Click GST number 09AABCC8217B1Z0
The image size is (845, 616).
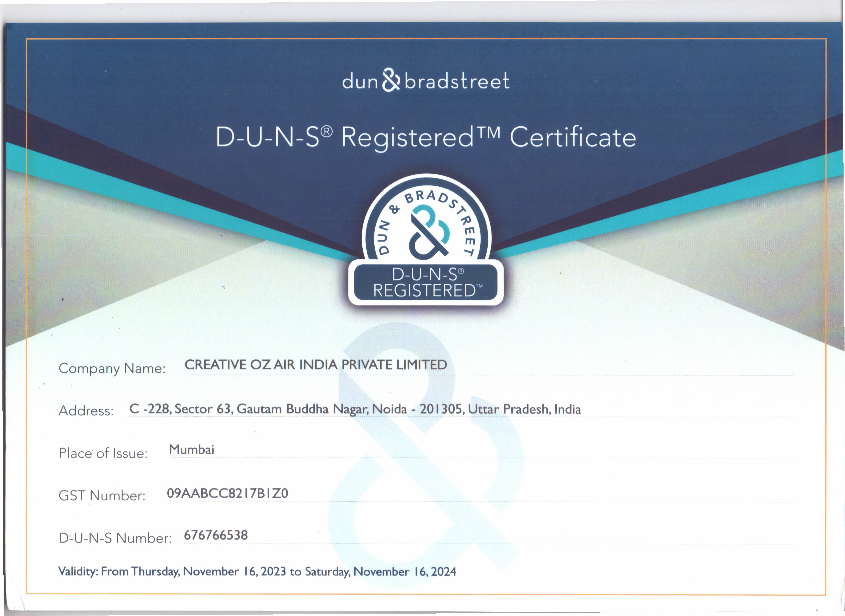coord(227,493)
